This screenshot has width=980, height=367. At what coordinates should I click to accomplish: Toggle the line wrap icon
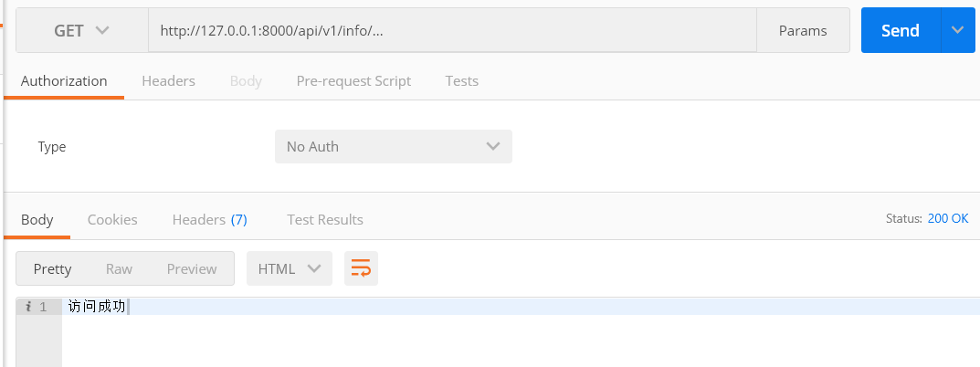[x=361, y=268]
